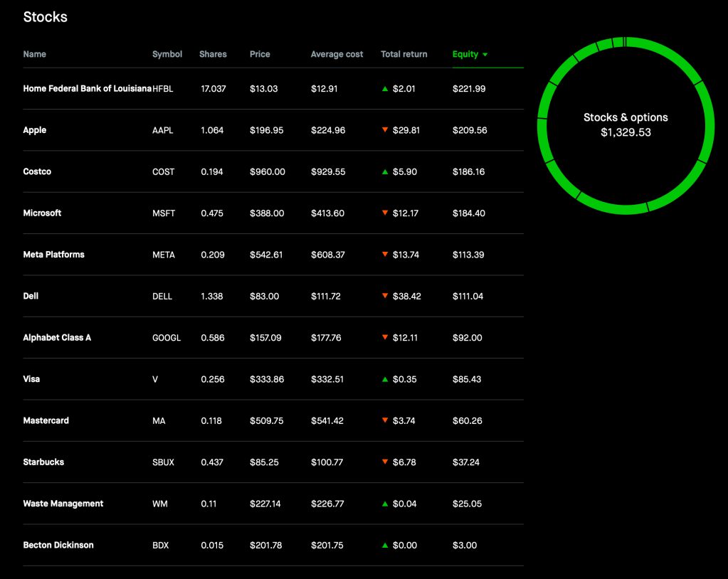The height and width of the screenshot is (579, 728).
Task: Click the green up arrow in Becton Dickinson row
Action: 385,546
